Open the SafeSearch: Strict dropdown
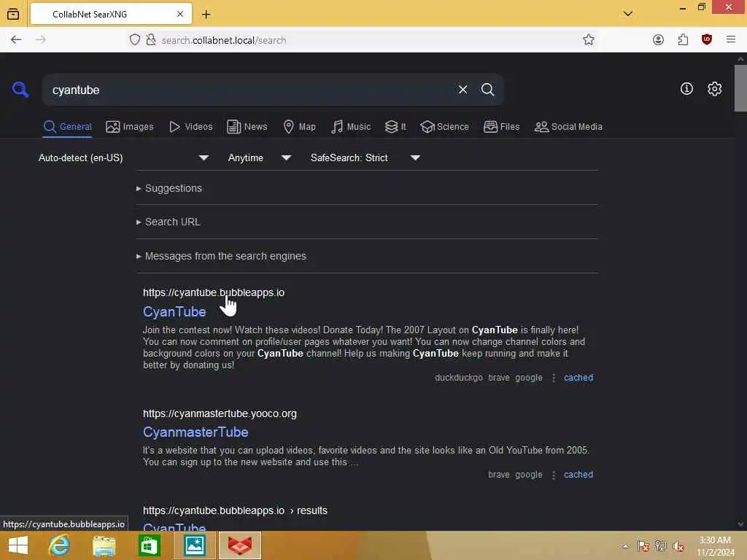Viewport: 747px width, 560px height. coord(365,157)
